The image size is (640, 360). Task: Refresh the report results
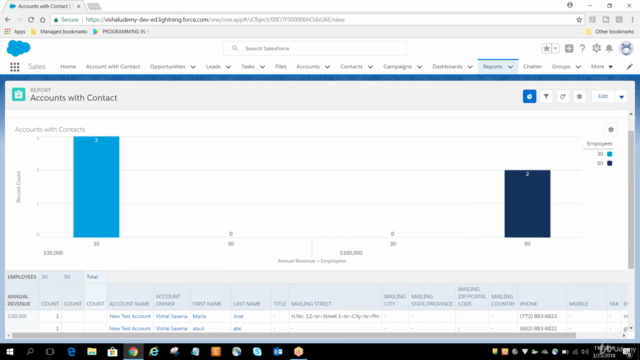coord(563,96)
